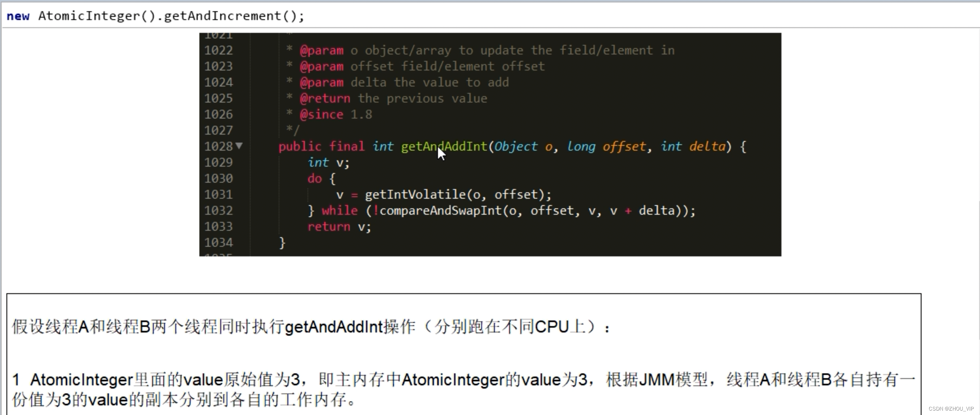The width and height of the screenshot is (980, 415).
Task: Click 'AtomicInteger().getAndIncrement();' at the top
Action: pyautogui.click(x=171, y=16)
